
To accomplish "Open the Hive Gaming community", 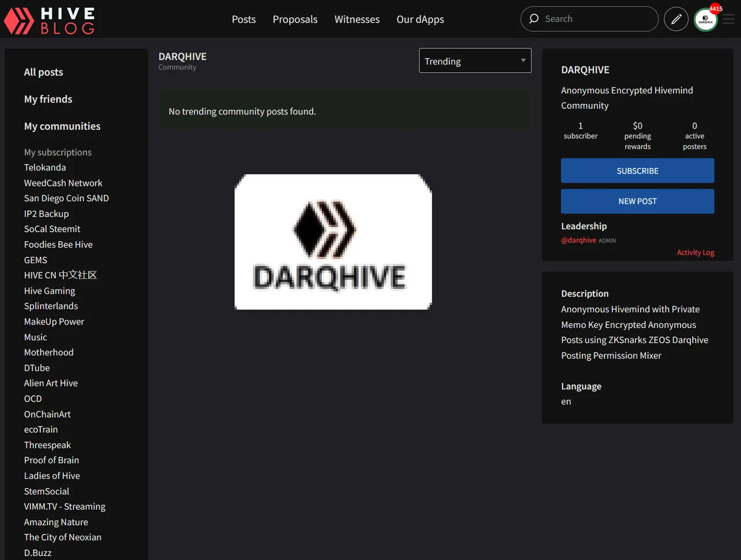I will pos(49,290).
